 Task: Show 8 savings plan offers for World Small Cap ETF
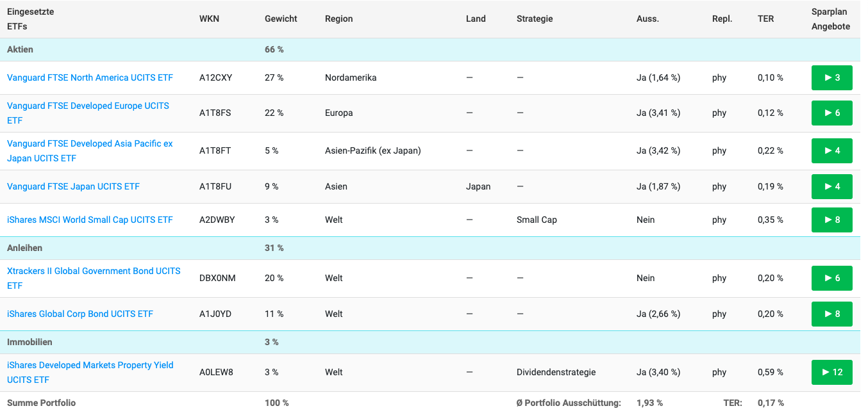point(831,220)
